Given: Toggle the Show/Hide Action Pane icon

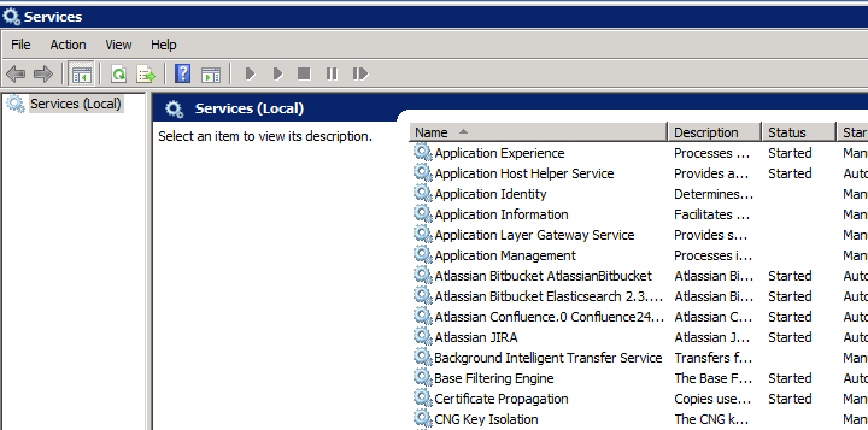Looking at the screenshot, I should [211, 74].
